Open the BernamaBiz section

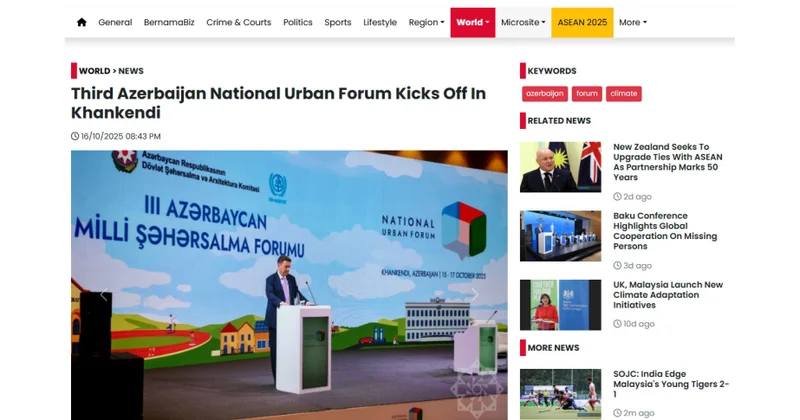click(x=169, y=22)
